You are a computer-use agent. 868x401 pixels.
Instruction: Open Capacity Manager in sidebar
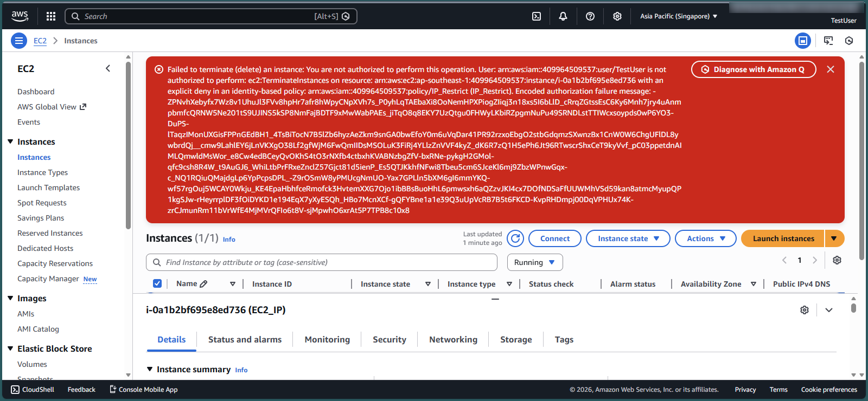pyautogui.click(x=48, y=279)
